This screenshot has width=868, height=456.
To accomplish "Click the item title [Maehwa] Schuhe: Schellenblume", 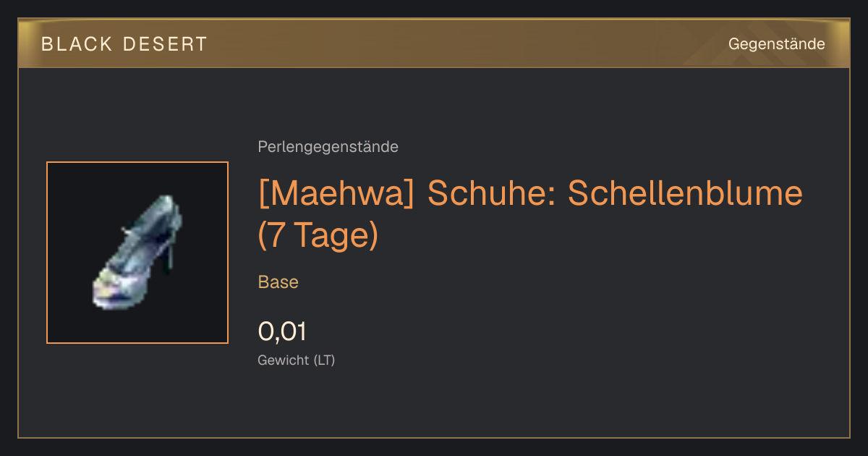I will click(x=530, y=194).
